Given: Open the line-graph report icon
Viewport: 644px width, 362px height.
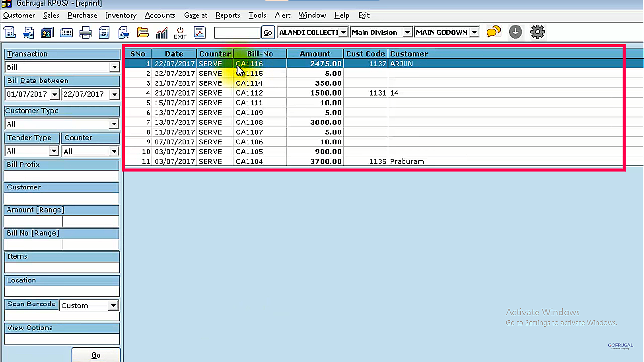Looking at the screenshot, I should 200,32.
